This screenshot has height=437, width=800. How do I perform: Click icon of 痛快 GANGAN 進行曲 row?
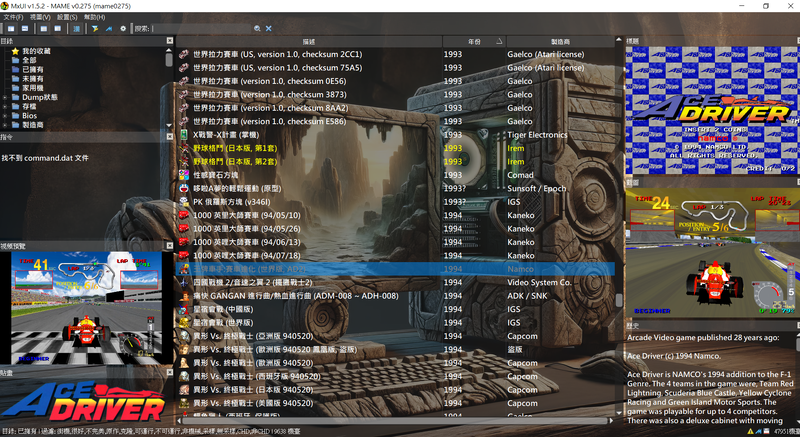184,296
